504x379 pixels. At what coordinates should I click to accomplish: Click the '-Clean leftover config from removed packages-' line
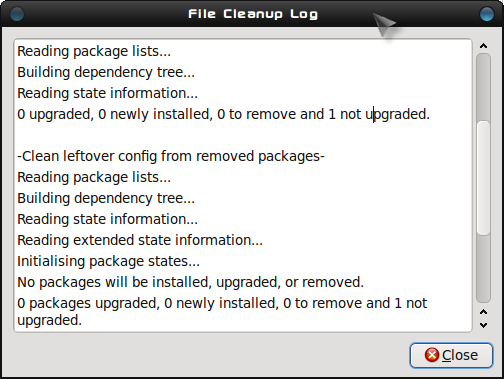pyautogui.click(x=171, y=156)
